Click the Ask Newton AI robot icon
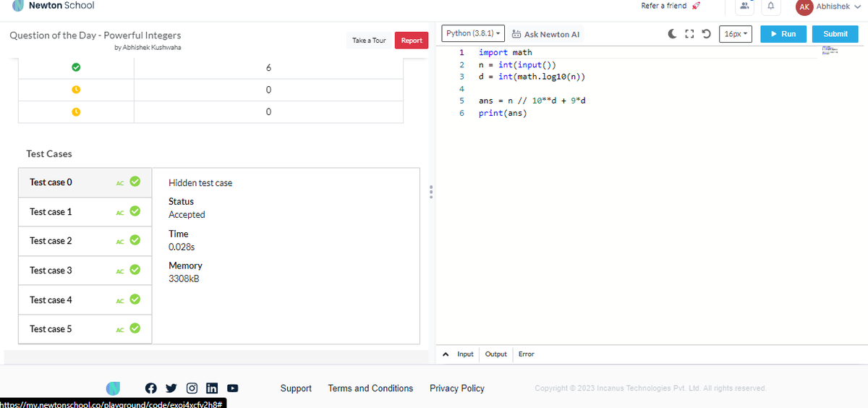This screenshot has width=868, height=408. tap(516, 34)
